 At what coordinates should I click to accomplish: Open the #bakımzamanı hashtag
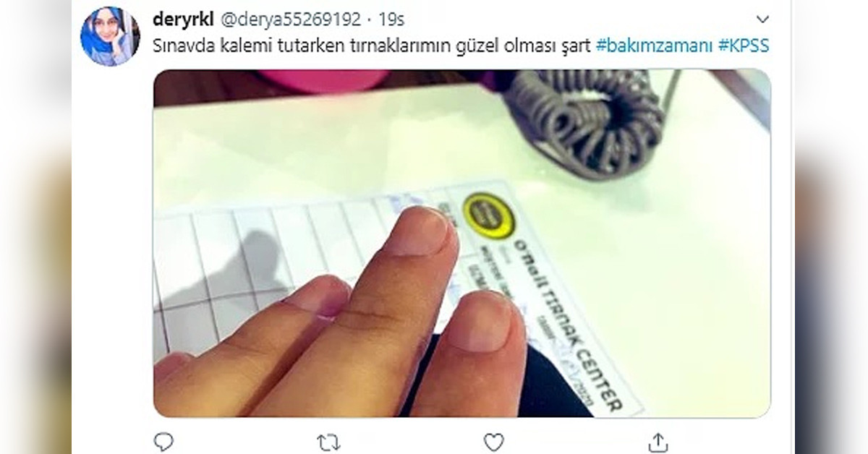pyautogui.click(x=655, y=46)
